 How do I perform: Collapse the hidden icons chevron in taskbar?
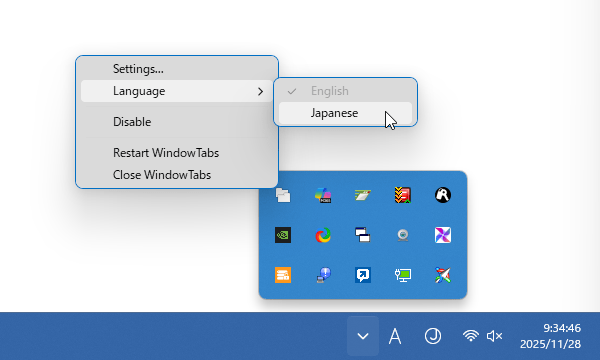(x=363, y=336)
